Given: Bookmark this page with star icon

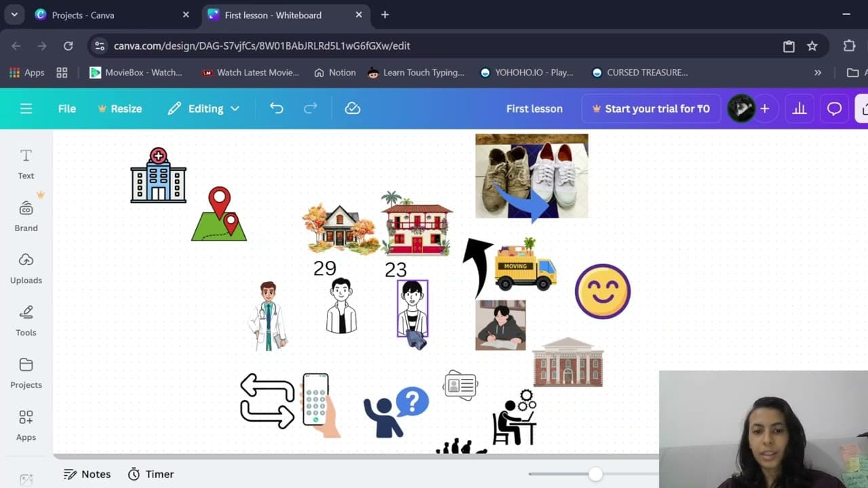Looking at the screenshot, I should click(812, 46).
